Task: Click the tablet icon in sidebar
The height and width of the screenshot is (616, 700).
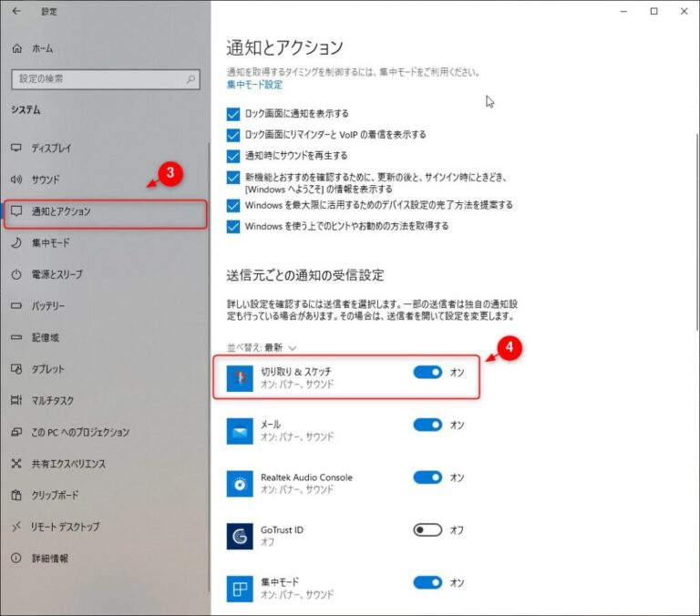Action: (x=16, y=369)
